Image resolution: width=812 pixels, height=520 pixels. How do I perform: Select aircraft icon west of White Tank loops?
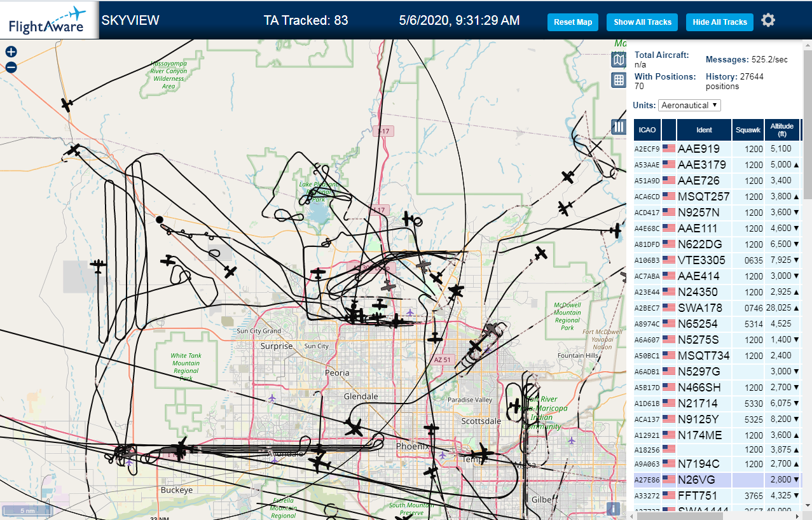tap(98, 266)
